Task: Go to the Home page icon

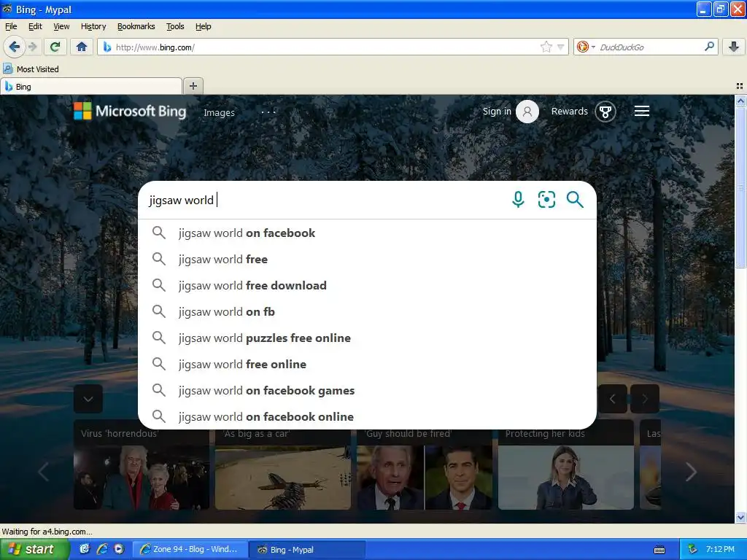Action: click(82, 47)
